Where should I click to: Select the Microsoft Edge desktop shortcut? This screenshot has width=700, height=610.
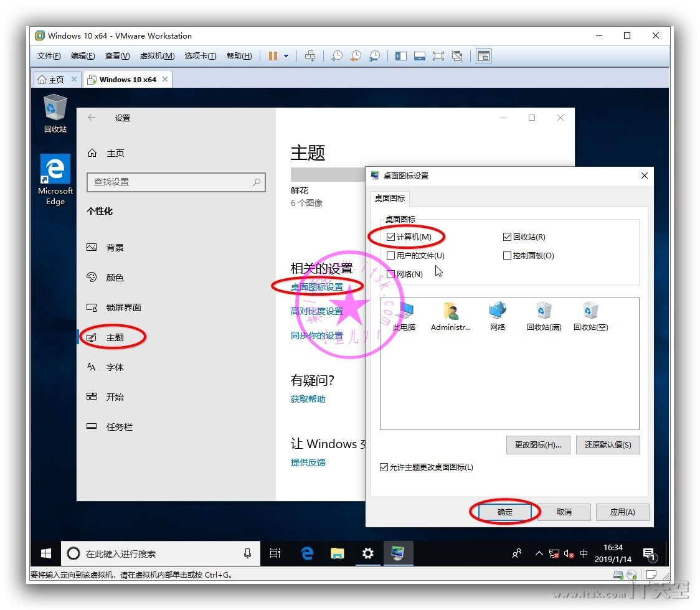55,180
